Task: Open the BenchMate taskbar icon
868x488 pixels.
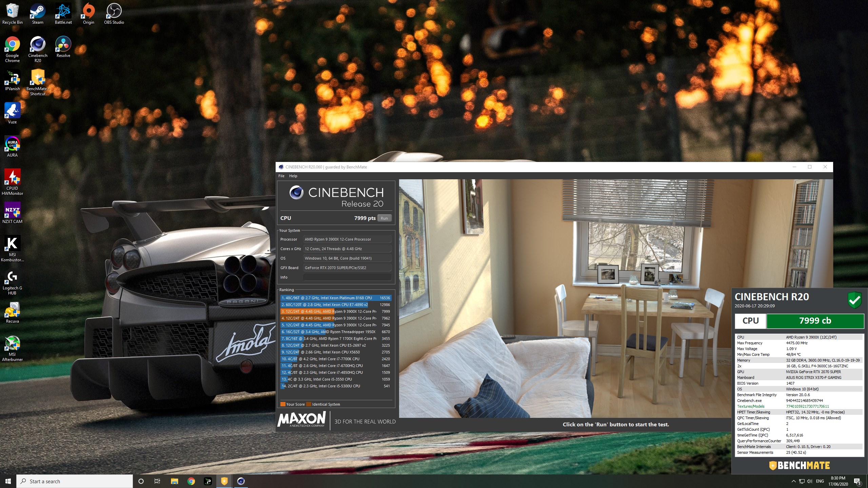Action: pos(224,481)
